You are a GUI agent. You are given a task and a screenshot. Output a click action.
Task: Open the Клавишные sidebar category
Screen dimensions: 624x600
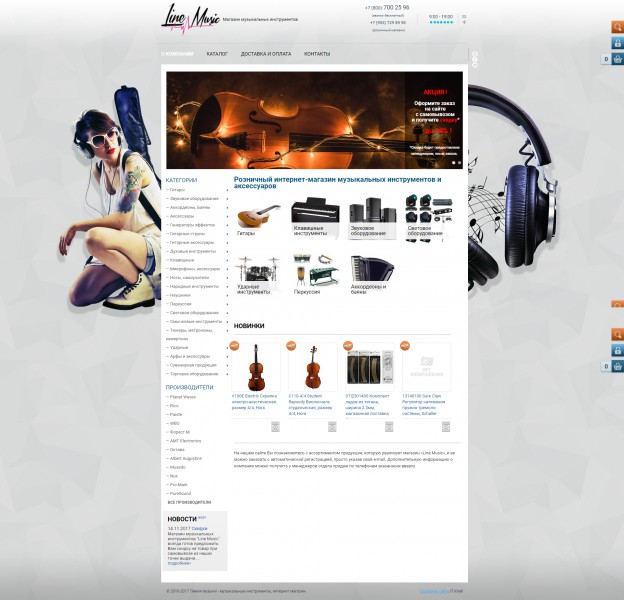(182, 260)
